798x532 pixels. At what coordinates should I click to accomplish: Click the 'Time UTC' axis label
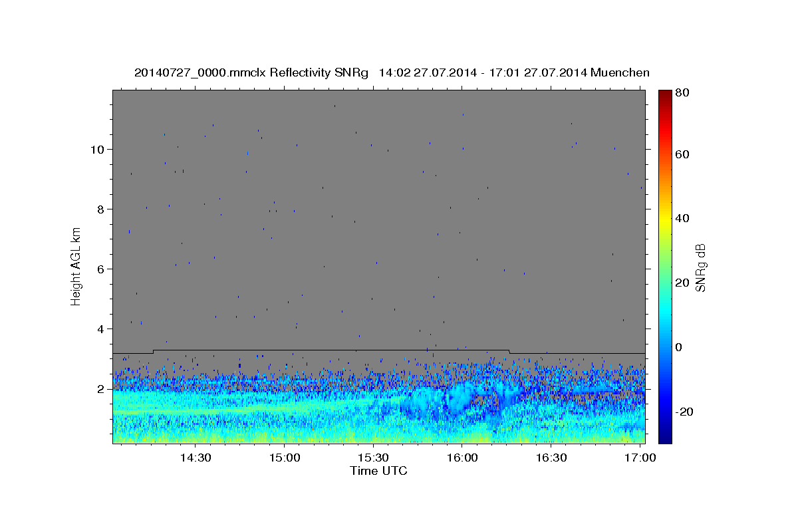(378, 471)
